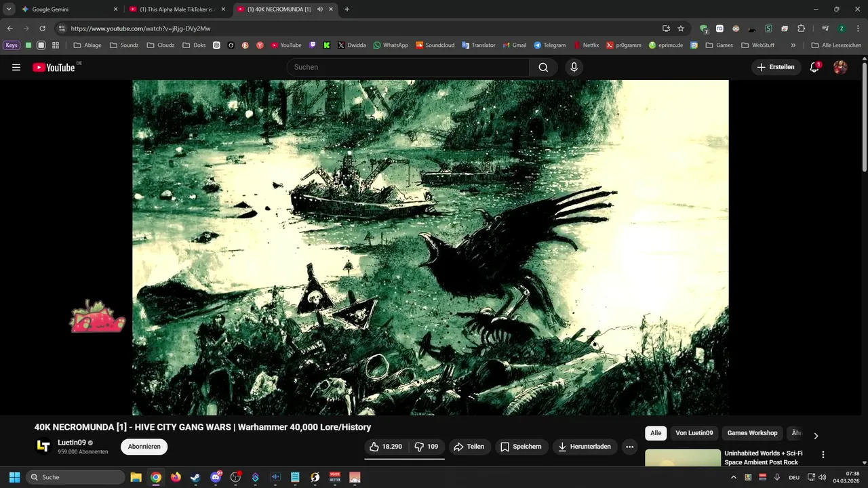868x488 pixels.
Task: Open the Games bookmarks folder
Action: point(719,45)
